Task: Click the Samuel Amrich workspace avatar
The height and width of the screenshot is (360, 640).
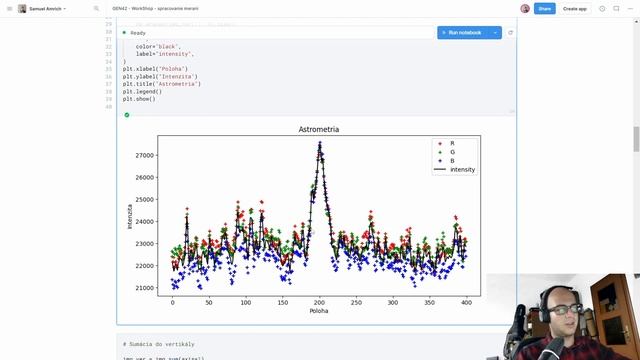Action: click(x=22, y=9)
